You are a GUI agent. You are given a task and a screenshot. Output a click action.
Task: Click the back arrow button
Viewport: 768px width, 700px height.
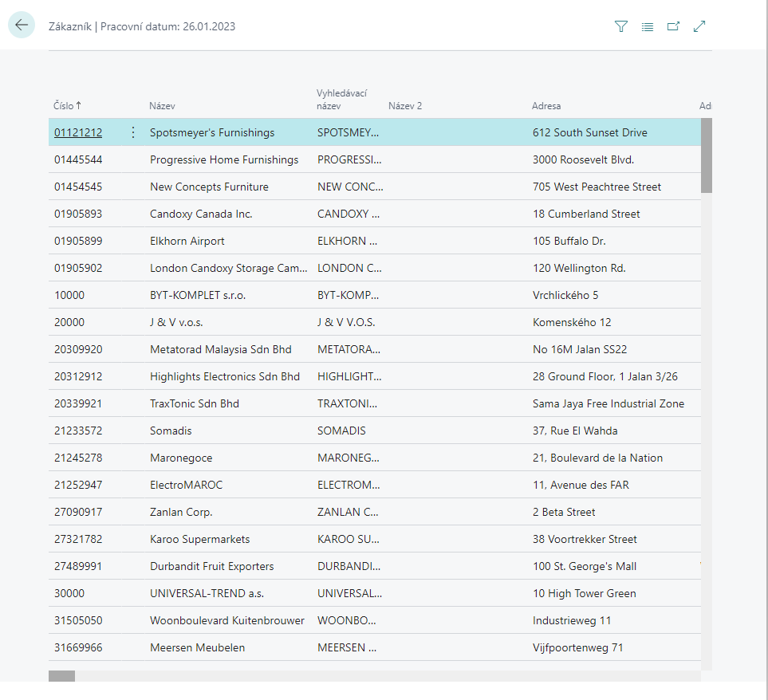click(22, 26)
